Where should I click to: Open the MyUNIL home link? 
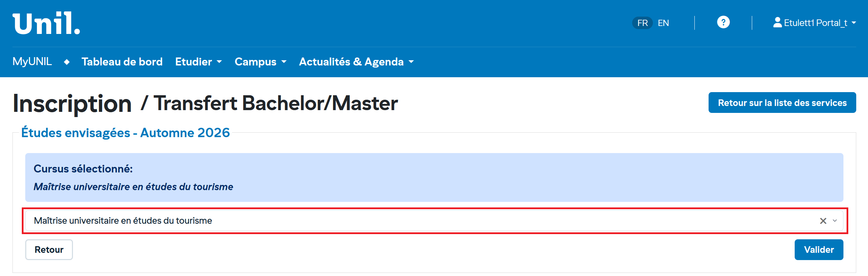[x=32, y=62]
